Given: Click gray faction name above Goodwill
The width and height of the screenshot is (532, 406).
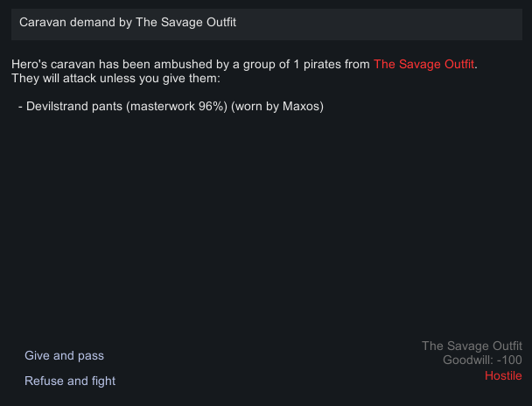Looking at the screenshot, I should click(472, 346).
